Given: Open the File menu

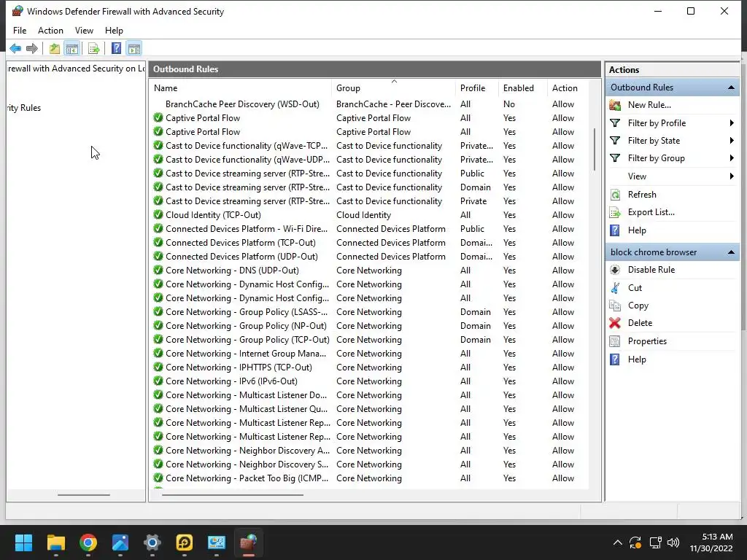Looking at the screenshot, I should click(20, 31).
